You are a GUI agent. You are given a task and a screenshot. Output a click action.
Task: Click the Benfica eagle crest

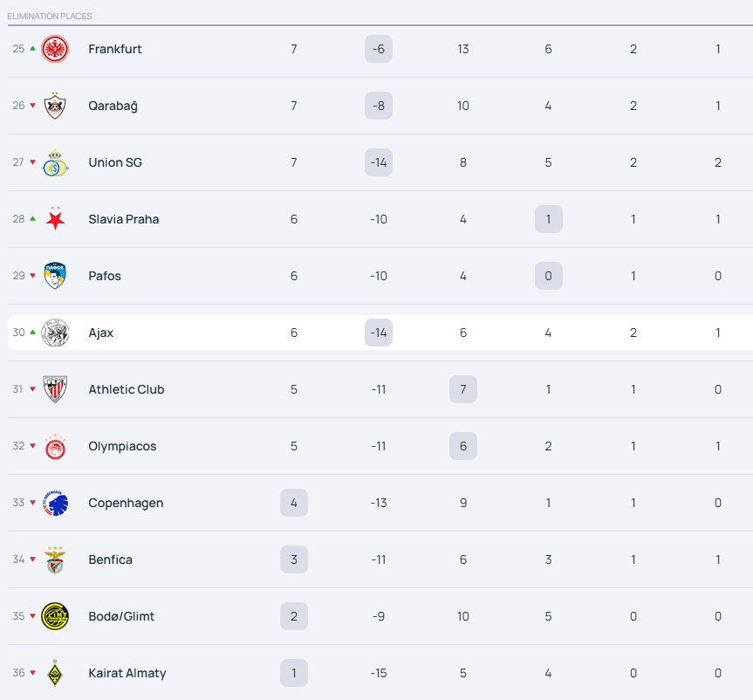(55, 559)
